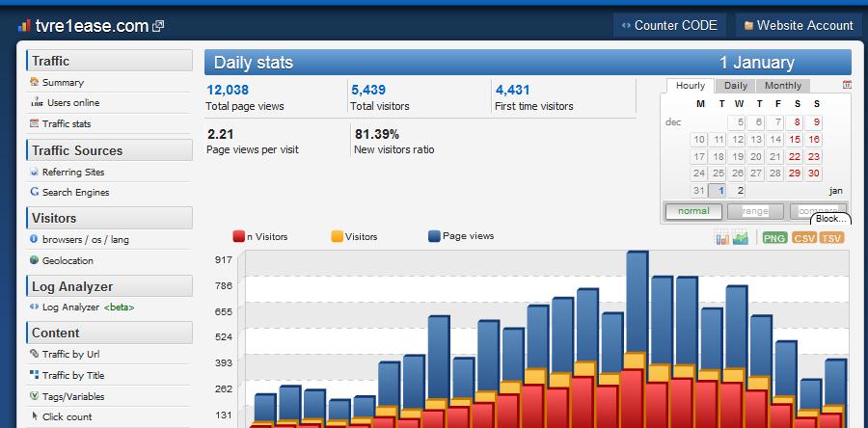Open browsers / os / lang report

(x=85, y=239)
